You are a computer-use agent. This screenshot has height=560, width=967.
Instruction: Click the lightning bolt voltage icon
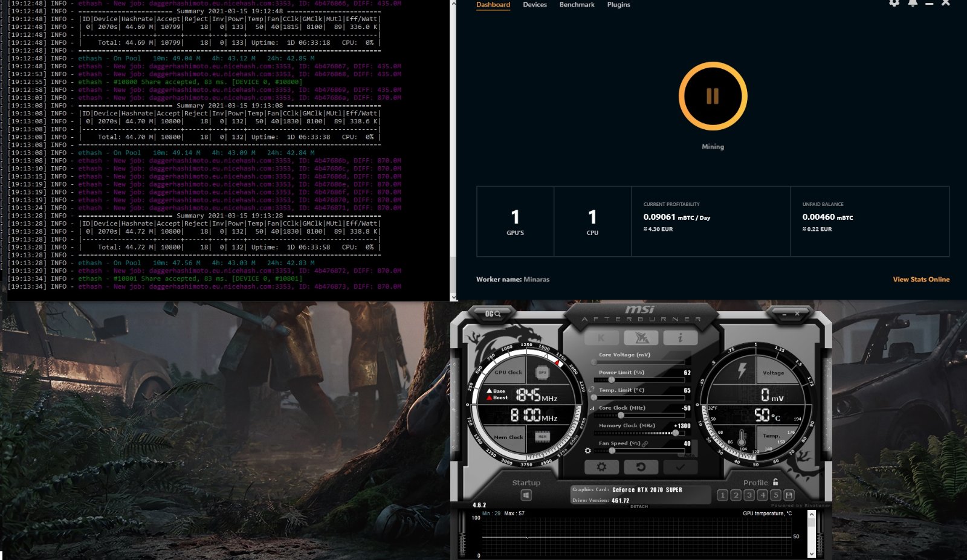click(x=742, y=371)
